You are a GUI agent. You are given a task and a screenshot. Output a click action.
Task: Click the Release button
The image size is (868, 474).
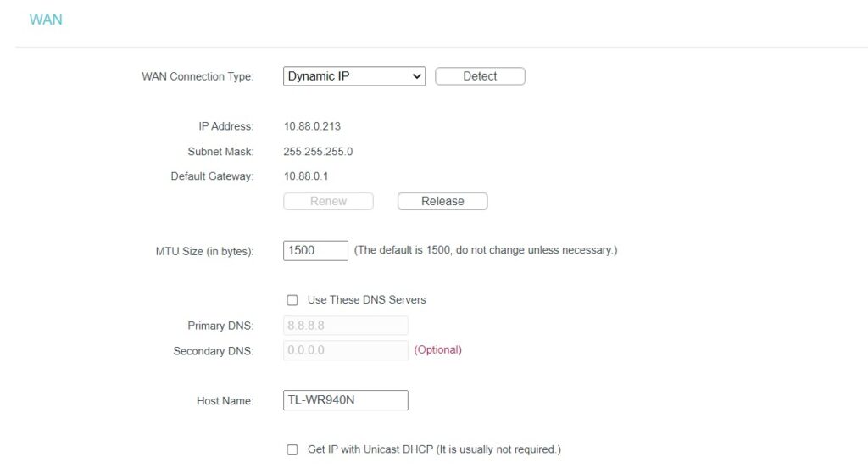pyautogui.click(x=442, y=202)
